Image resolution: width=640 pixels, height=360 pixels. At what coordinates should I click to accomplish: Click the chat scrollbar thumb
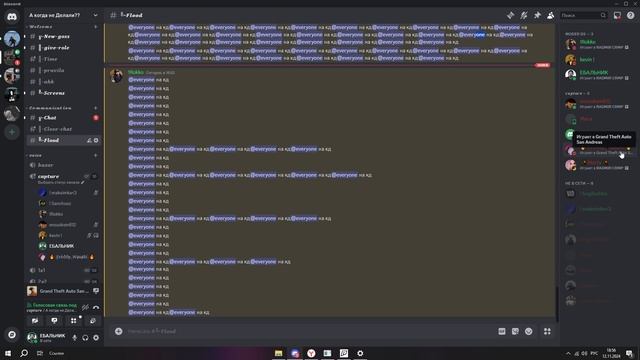coord(557,304)
